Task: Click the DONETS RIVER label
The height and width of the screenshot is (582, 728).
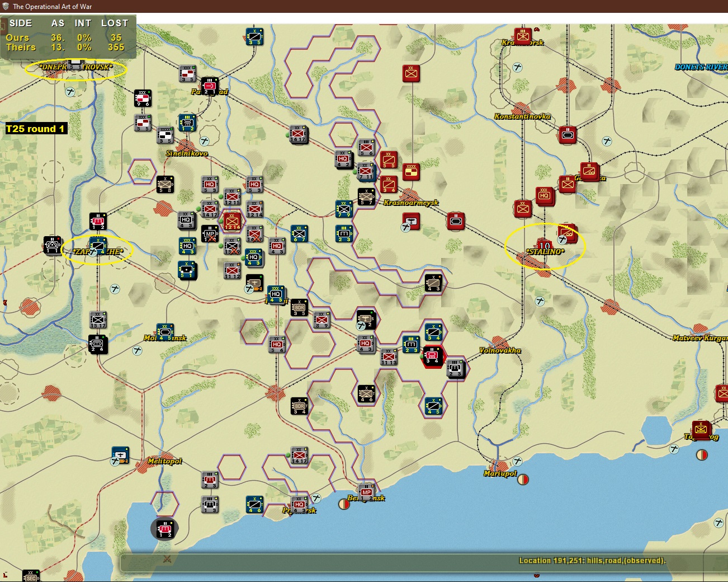Action: (x=701, y=67)
